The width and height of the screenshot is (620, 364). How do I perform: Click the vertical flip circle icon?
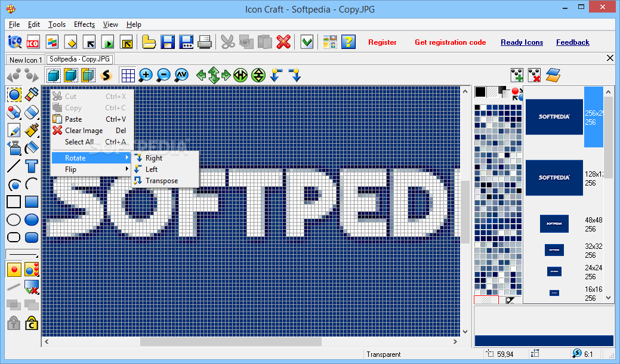click(258, 75)
